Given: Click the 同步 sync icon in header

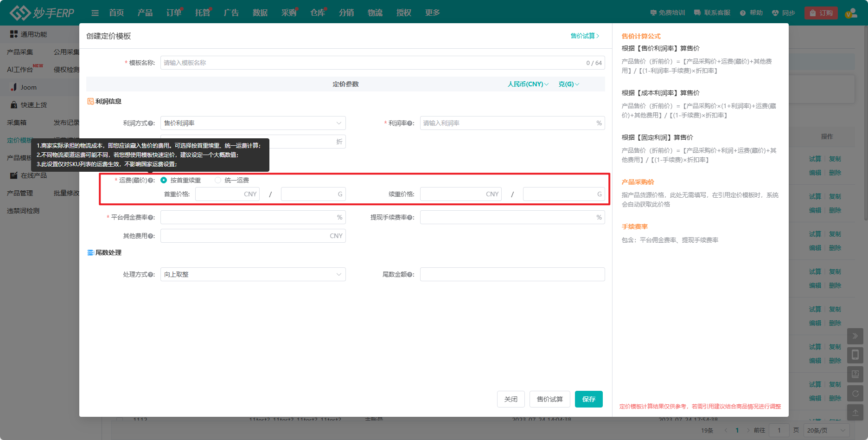Looking at the screenshot, I should pos(775,13).
